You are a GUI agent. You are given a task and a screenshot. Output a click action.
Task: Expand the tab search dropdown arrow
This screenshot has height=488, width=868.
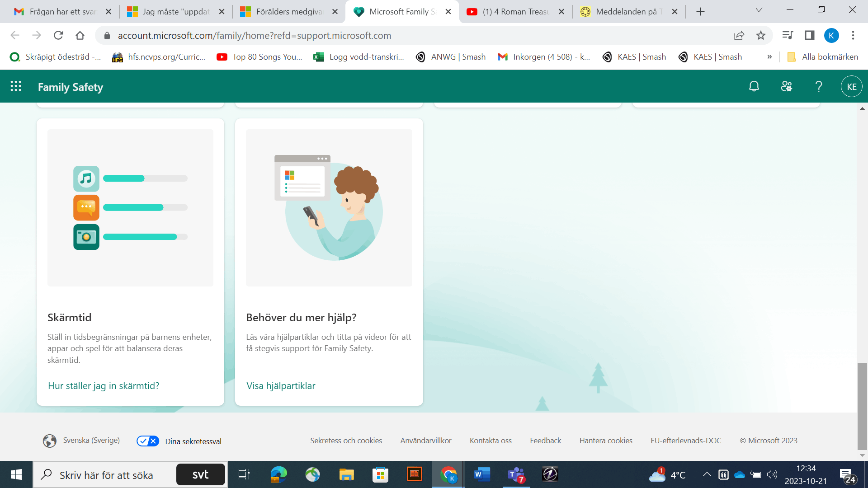[x=759, y=10]
